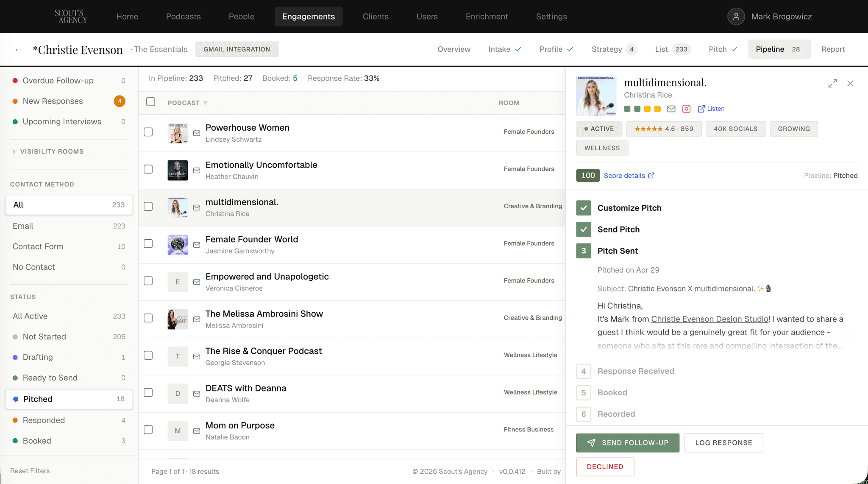868x484 pixels.
Task: Click the email icon on Empowered and Unapologetic row
Action: pyautogui.click(x=197, y=282)
